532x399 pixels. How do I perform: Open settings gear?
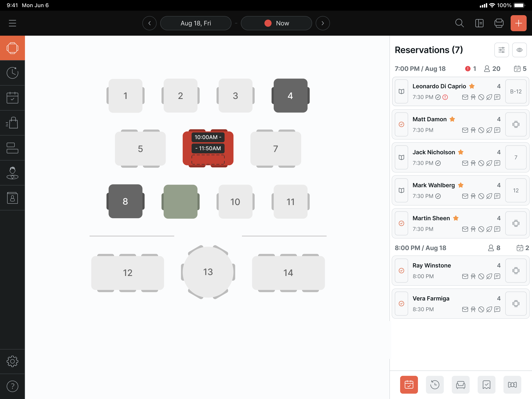[x=12, y=361]
